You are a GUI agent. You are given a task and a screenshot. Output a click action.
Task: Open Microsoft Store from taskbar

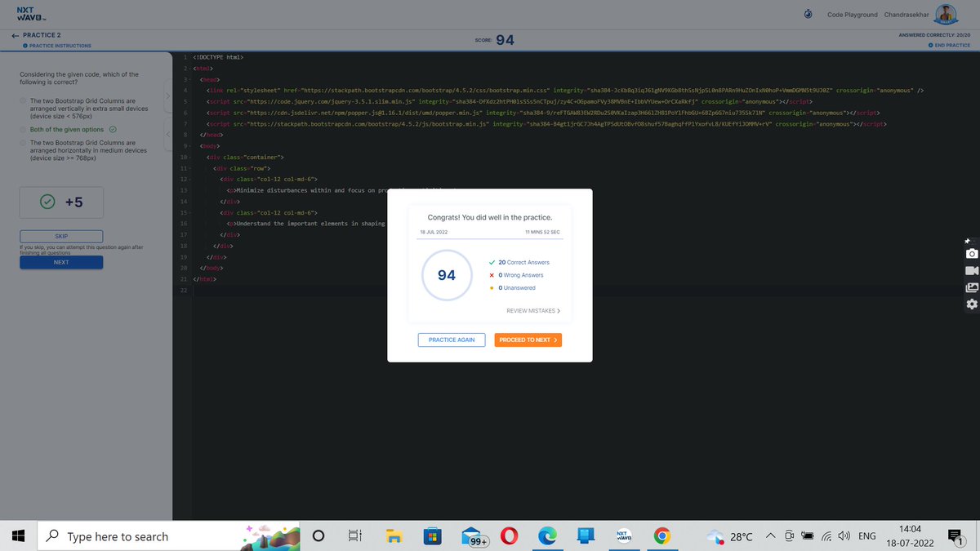pos(432,536)
